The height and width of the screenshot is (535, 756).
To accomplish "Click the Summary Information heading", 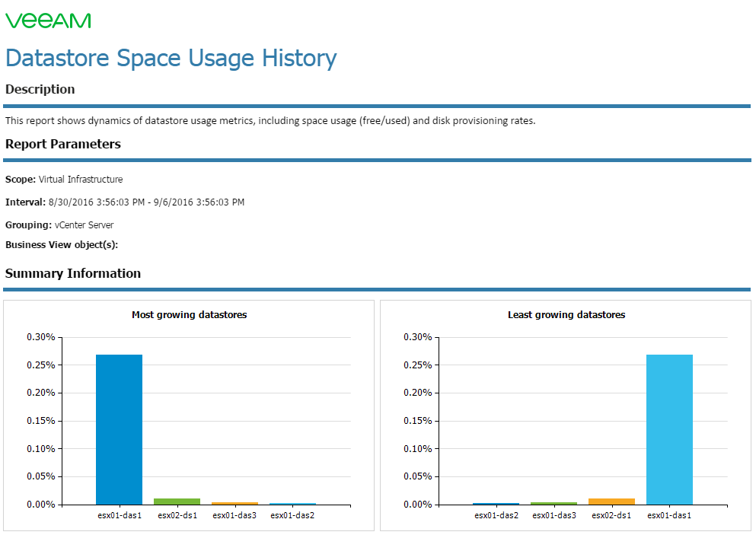I will click(x=73, y=273).
